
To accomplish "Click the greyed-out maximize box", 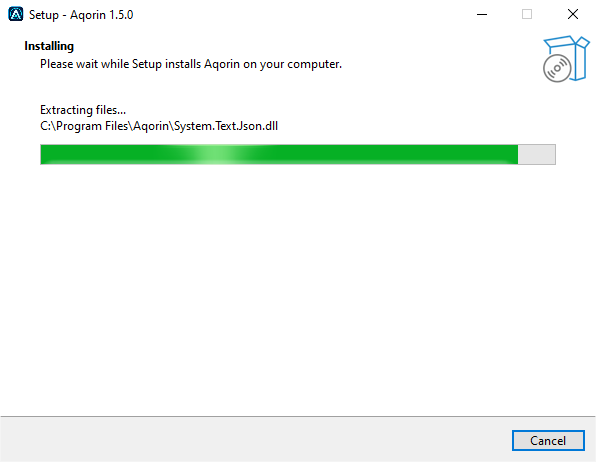I will (x=527, y=14).
